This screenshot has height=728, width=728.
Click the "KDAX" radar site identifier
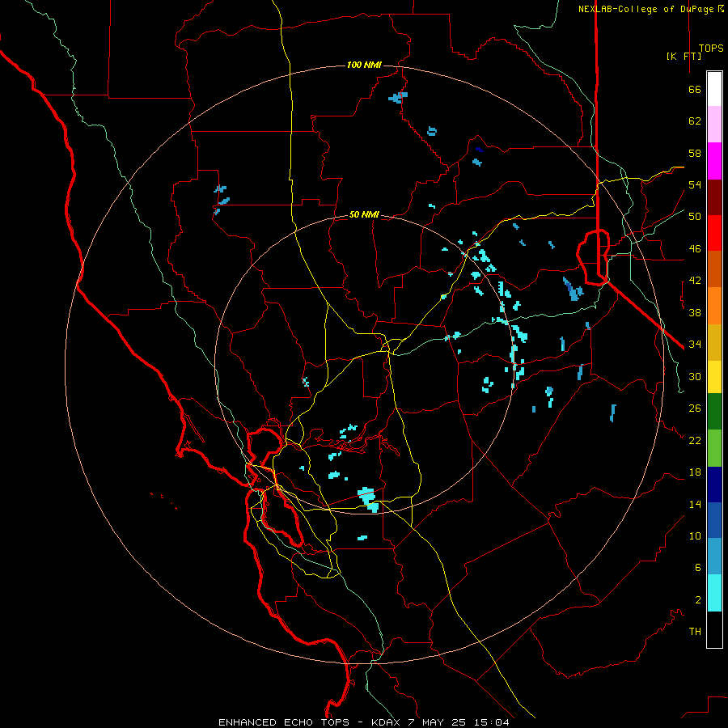(387, 722)
